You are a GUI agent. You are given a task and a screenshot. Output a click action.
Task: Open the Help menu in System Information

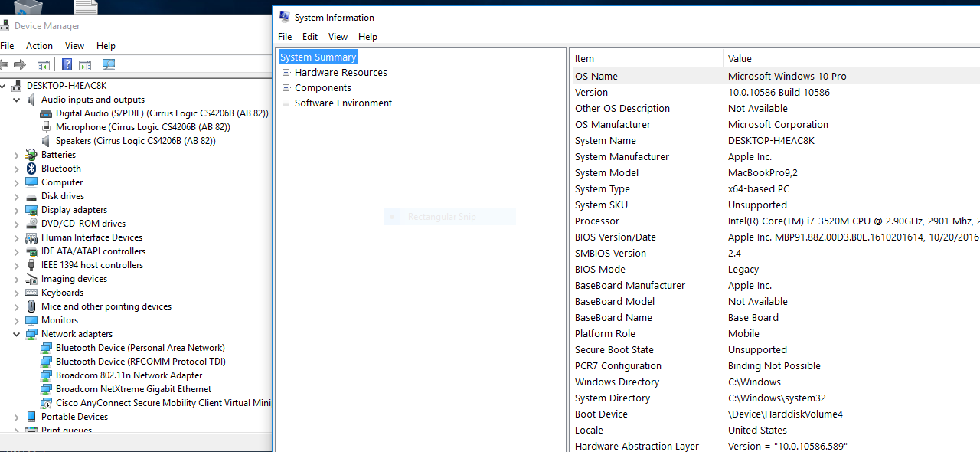[x=367, y=37]
